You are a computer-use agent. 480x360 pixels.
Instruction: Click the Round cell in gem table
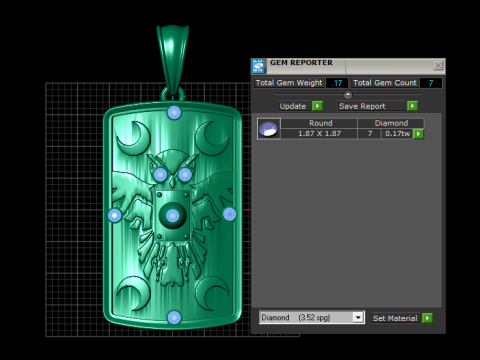pyautogui.click(x=319, y=123)
